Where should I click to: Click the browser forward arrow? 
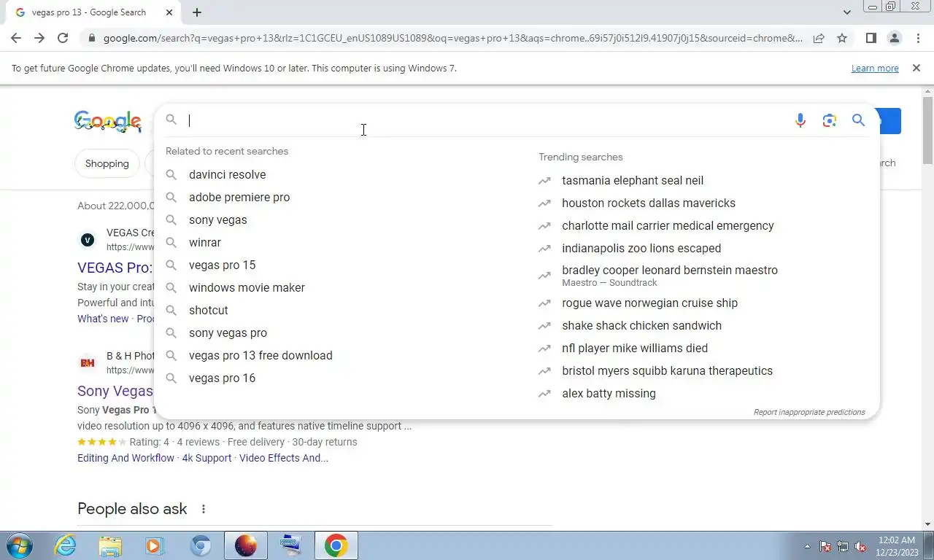coord(39,38)
